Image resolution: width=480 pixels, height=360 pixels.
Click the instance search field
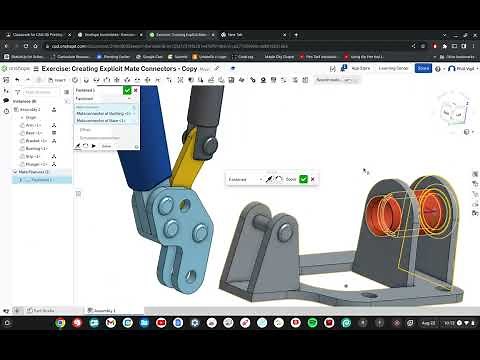click(41, 92)
